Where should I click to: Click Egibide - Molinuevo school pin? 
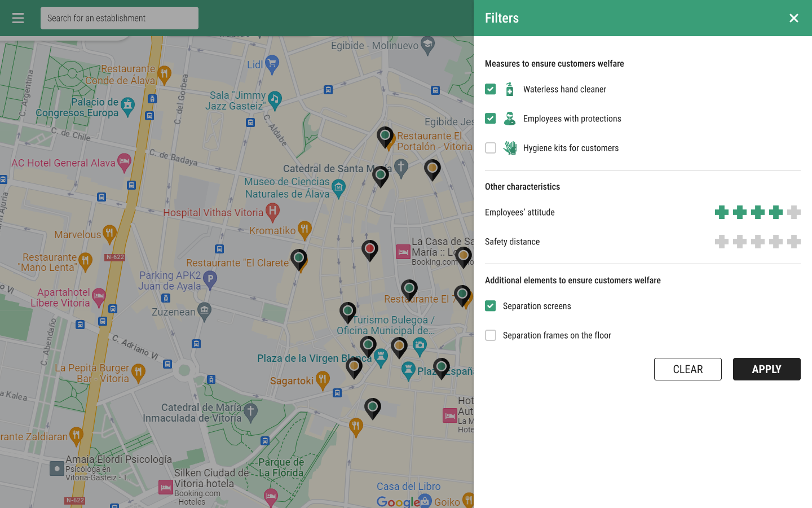[x=428, y=45]
